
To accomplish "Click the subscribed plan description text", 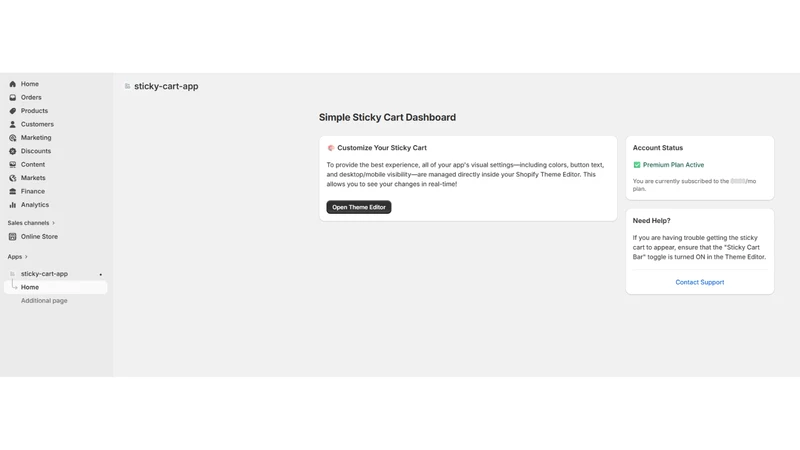I will [x=694, y=185].
